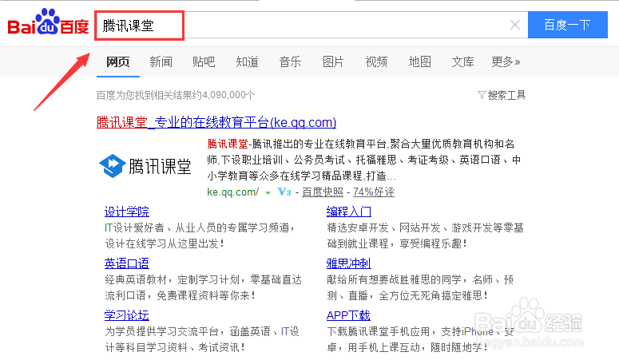Open the 英语口语 sublink
The height and width of the screenshot is (364, 619).
tap(127, 263)
